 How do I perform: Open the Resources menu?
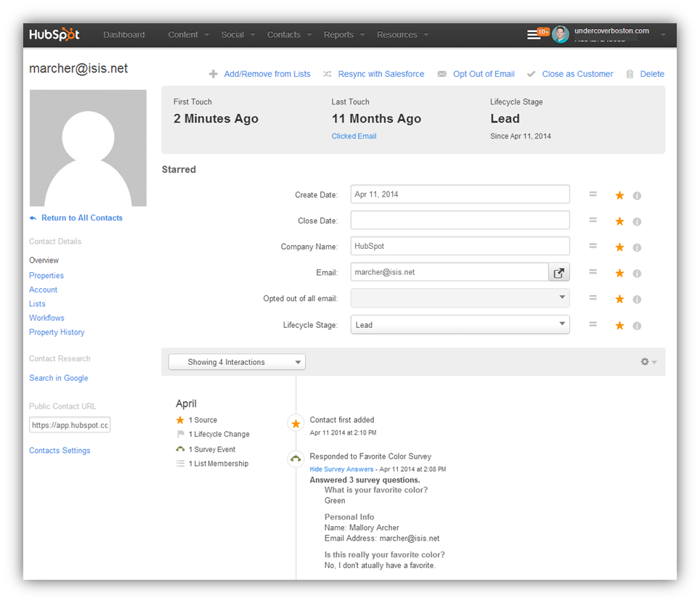[403, 35]
